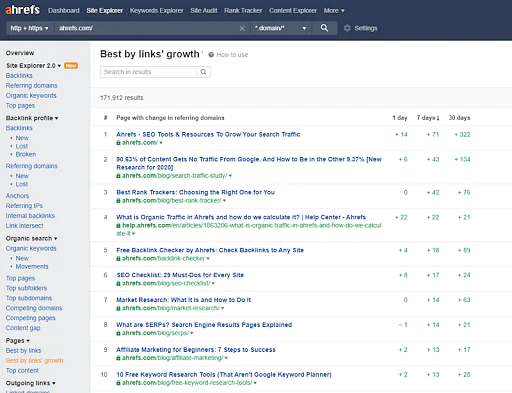Open 10 Free Keyword Research Tools link
Image resolution: width=512 pixels, height=393 pixels.
point(224,375)
